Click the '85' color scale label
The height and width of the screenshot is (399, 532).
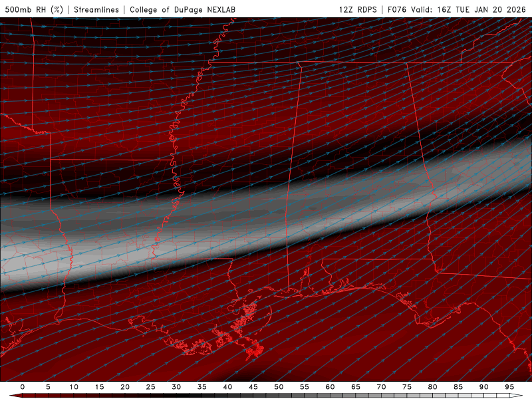(x=458, y=387)
